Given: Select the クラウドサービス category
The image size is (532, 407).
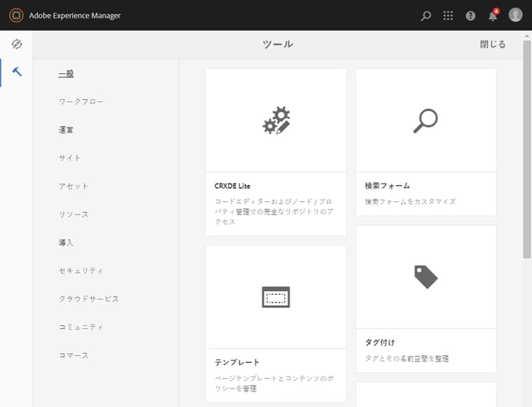Looking at the screenshot, I should pyautogui.click(x=89, y=299).
